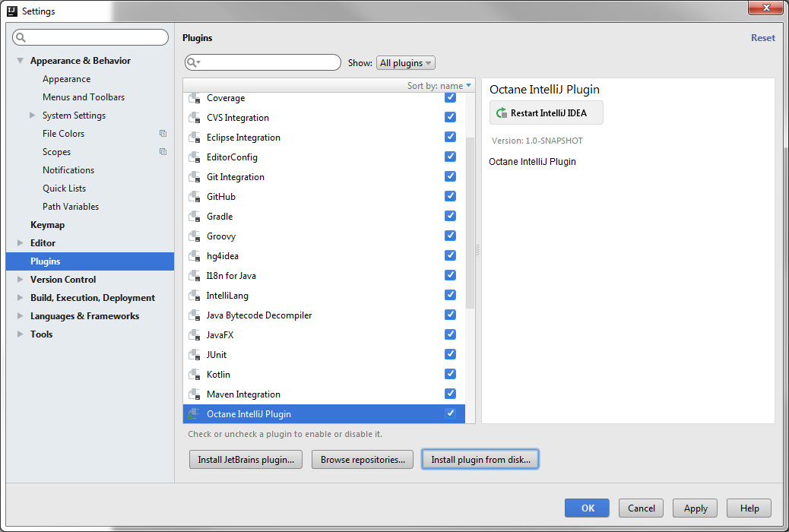Toggle the Groovy plugin checkbox
789x532 pixels.
[450, 236]
